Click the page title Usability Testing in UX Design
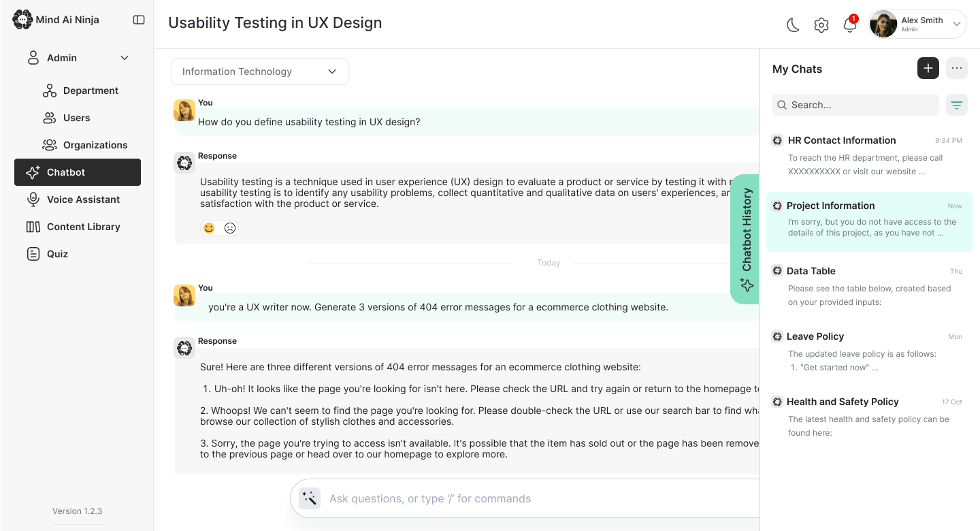This screenshot has width=980, height=531. click(275, 22)
